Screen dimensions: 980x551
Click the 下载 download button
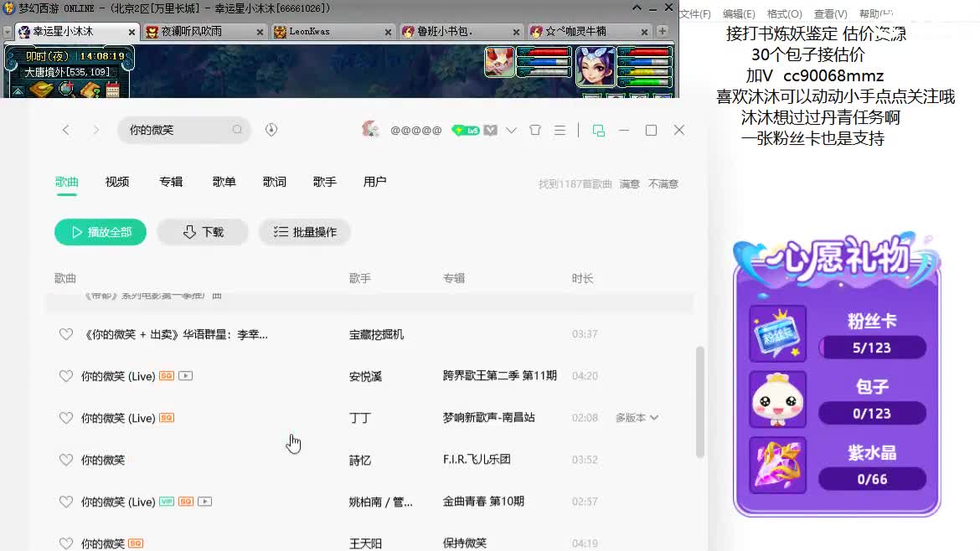[202, 233]
